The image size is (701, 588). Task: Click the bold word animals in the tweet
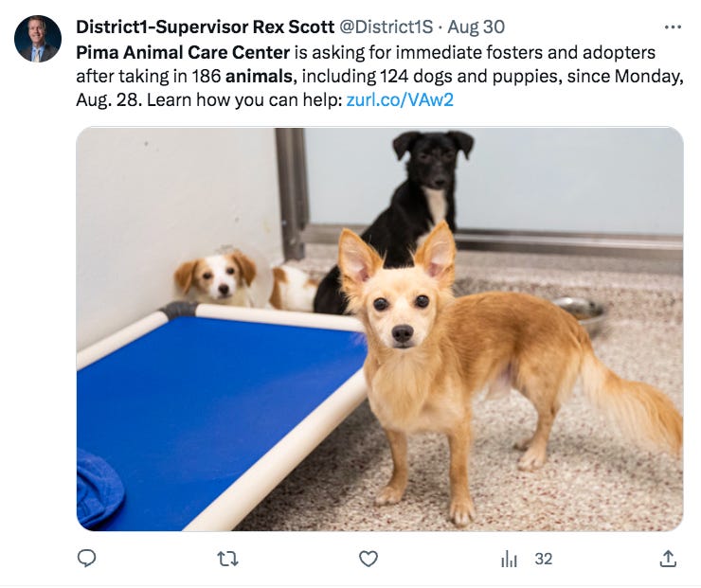coord(259,76)
